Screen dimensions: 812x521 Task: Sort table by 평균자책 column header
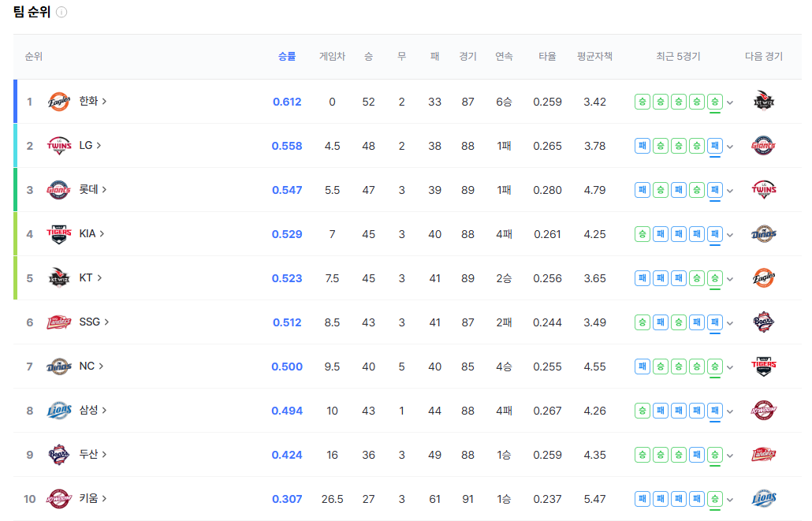coord(594,57)
